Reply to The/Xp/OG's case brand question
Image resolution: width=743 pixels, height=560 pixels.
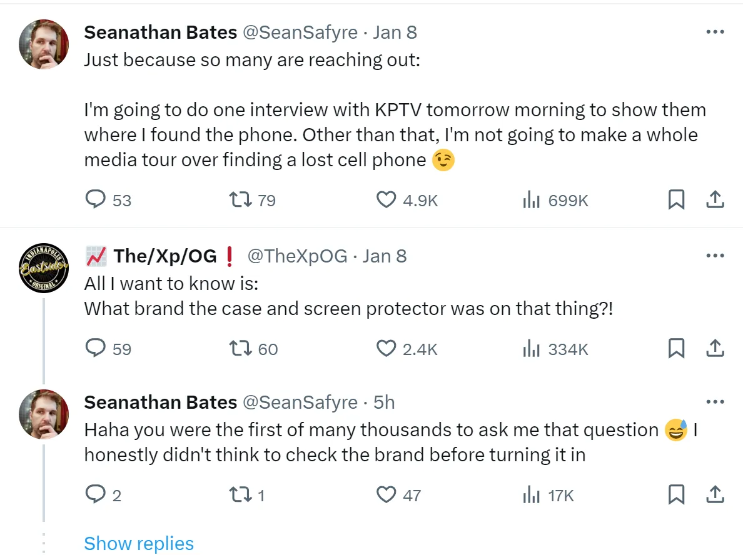(95, 349)
